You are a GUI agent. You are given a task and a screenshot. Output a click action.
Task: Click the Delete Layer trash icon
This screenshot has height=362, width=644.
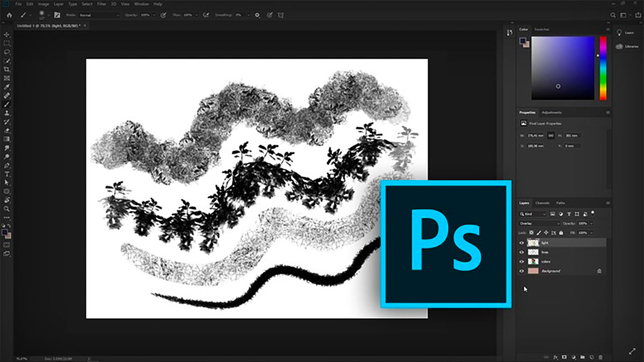tap(601, 357)
